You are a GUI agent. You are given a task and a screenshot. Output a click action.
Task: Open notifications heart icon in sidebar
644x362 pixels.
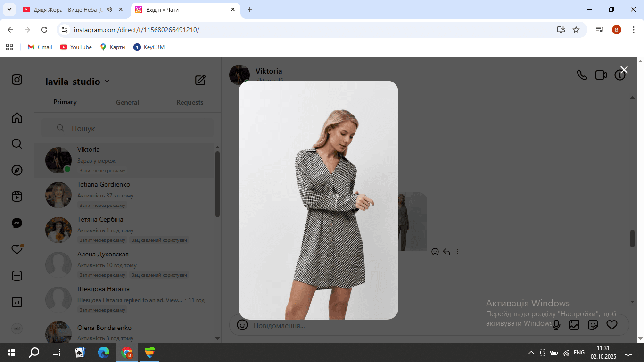tap(17, 249)
